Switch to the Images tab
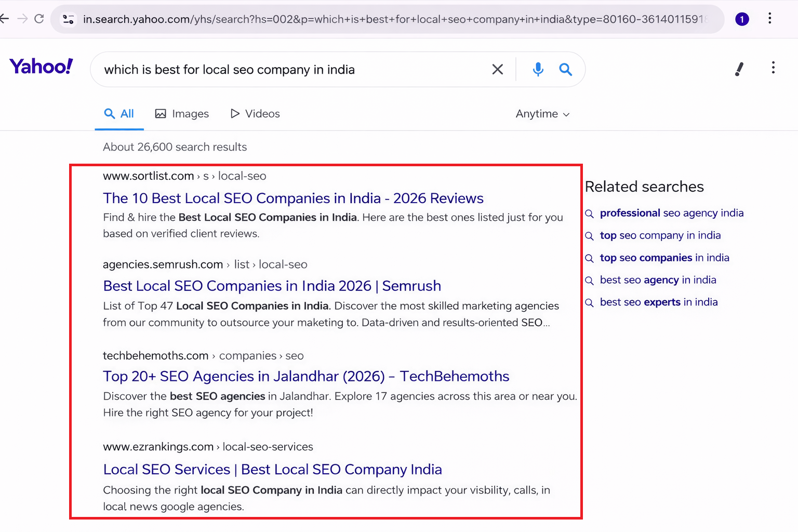This screenshot has height=532, width=798. 182,114
